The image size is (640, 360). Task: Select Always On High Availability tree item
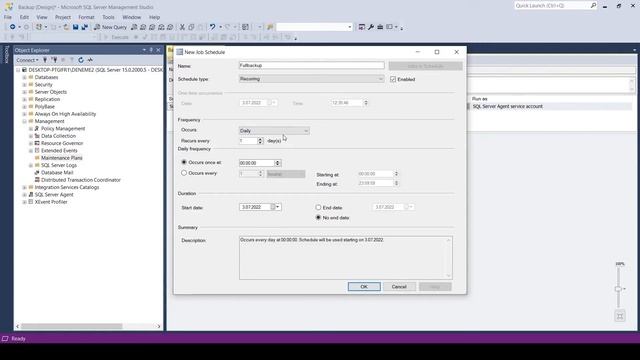click(65, 114)
